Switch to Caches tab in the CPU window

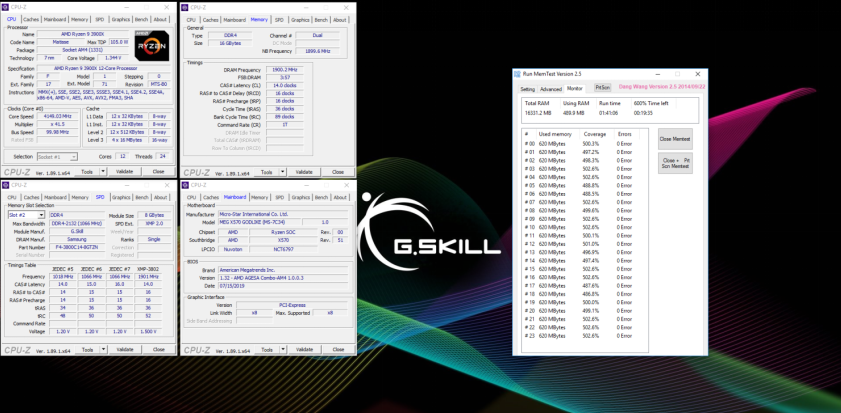(x=32, y=19)
